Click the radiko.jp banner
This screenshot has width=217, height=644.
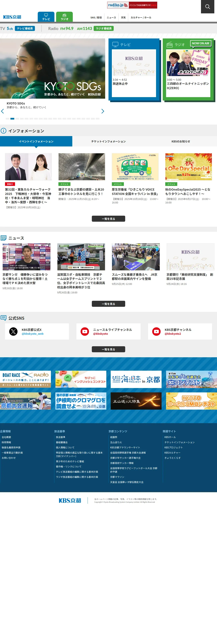132,5
